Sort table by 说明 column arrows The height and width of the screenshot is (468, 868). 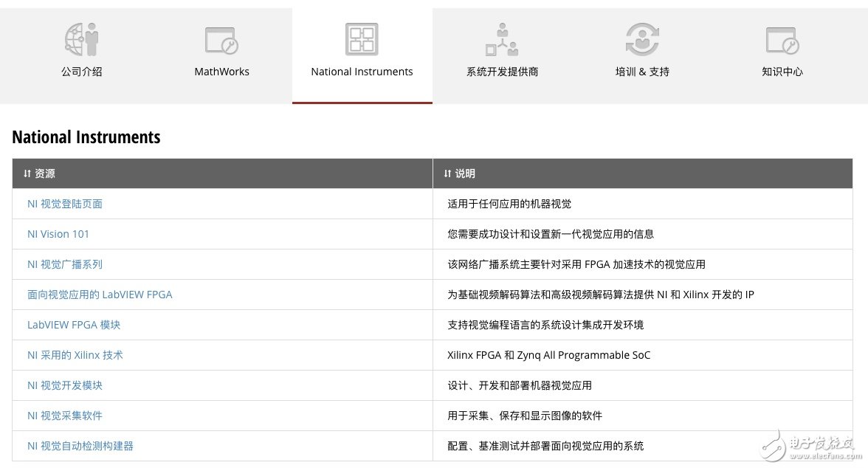tap(447, 174)
